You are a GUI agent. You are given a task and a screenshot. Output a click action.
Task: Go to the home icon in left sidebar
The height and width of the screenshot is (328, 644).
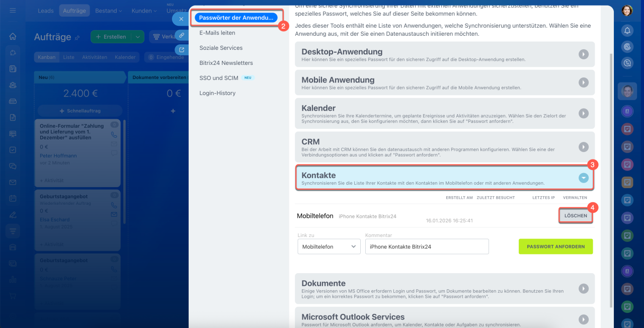[x=13, y=36]
